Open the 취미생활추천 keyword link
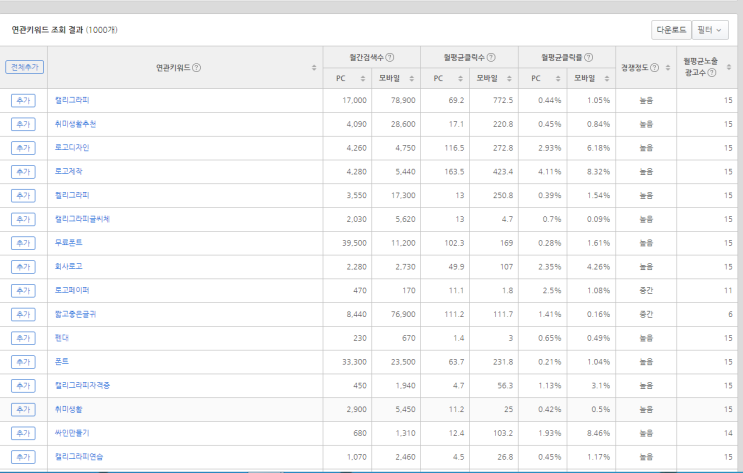The height and width of the screenshot is (473, 743). click(75, 124)
